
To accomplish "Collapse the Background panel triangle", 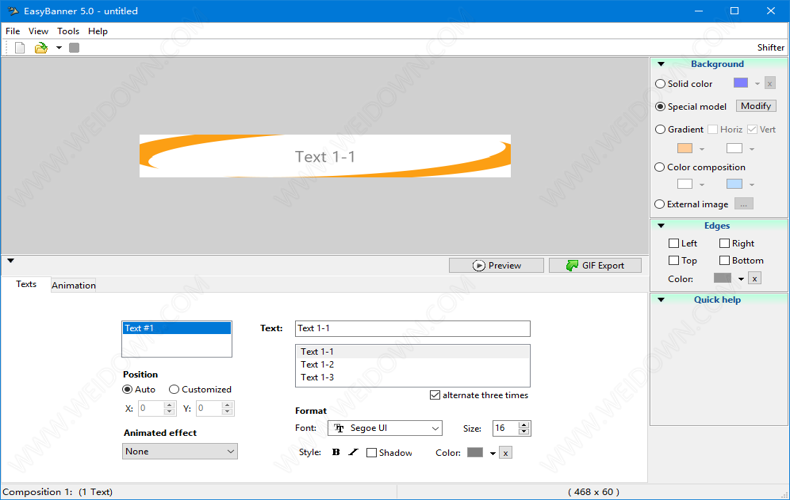I will coord(661,64).
